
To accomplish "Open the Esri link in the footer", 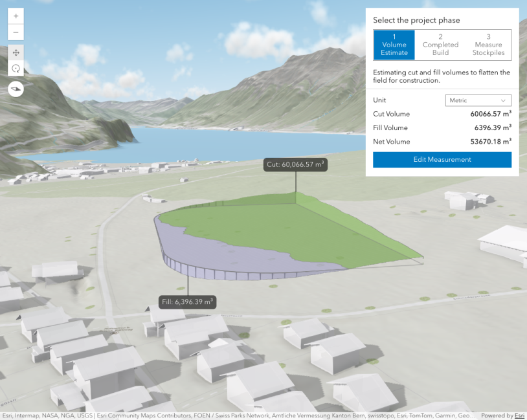I will point(519,416).
